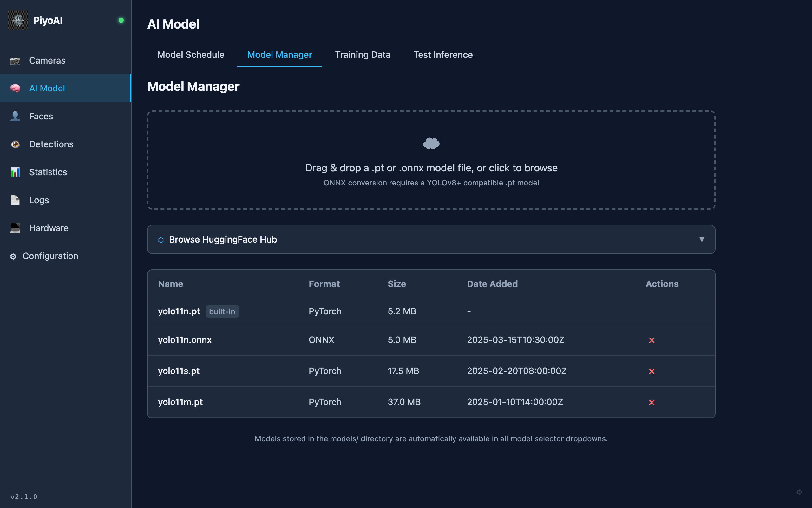Click the Logs document icon
This screenshot has height=508, width=812.
click(x=15, y=200)
